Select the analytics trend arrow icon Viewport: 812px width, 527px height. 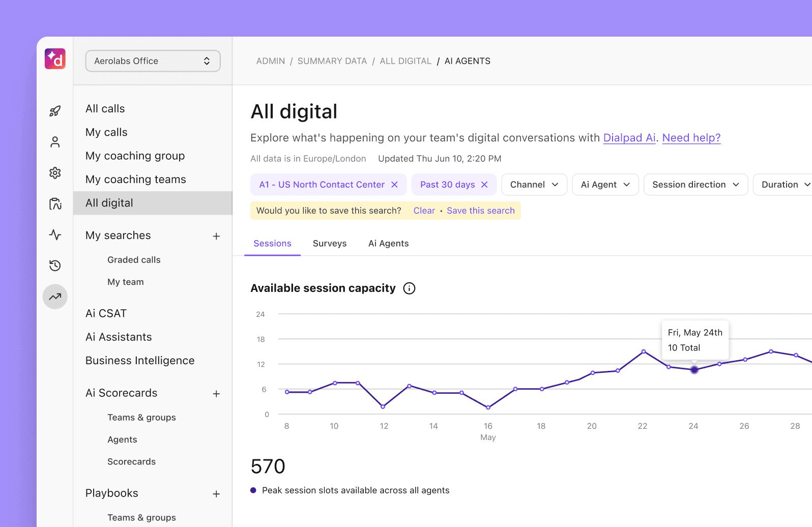click(x=55, y=297)
